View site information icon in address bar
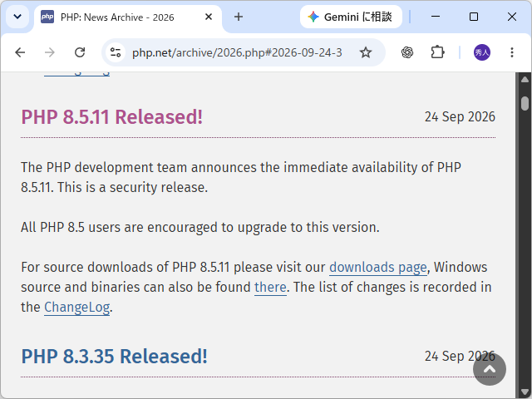The image size is (532, 399). click(116, 52)
